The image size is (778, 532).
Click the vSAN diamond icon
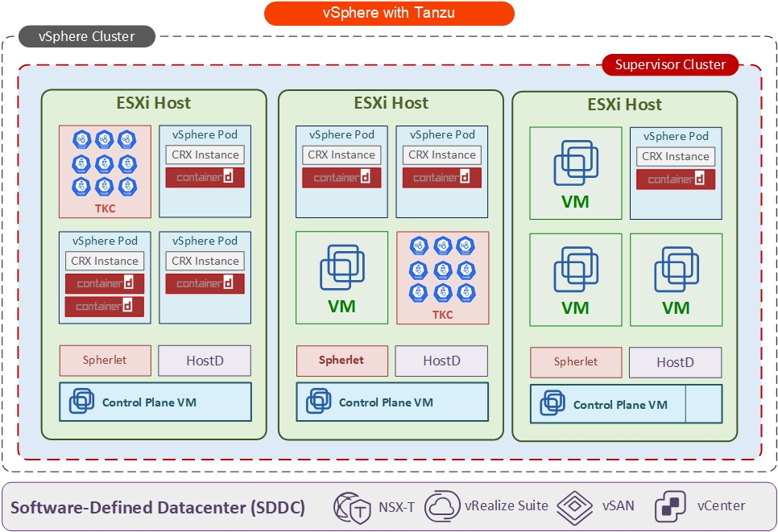pos(575,506)
